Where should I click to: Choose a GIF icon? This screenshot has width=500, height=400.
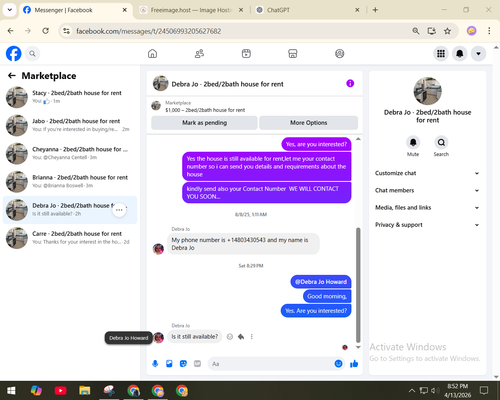coord(197,364)
